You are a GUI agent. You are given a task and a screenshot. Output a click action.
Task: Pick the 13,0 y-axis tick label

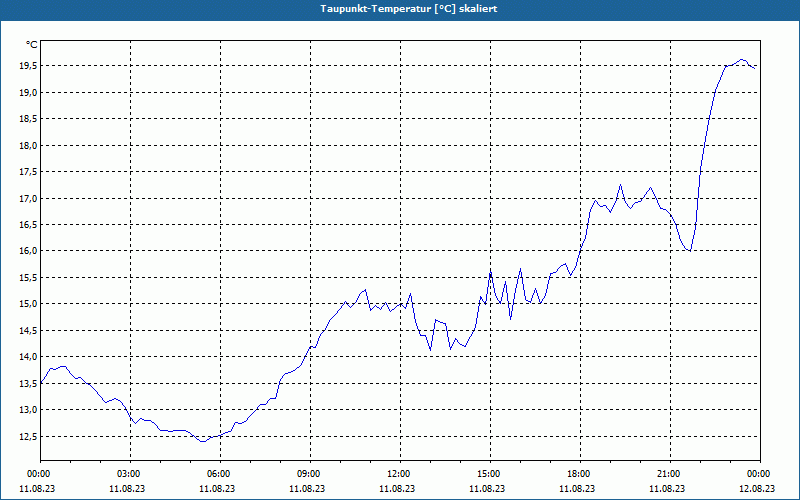pyautogui.click(x=28, y=410)
